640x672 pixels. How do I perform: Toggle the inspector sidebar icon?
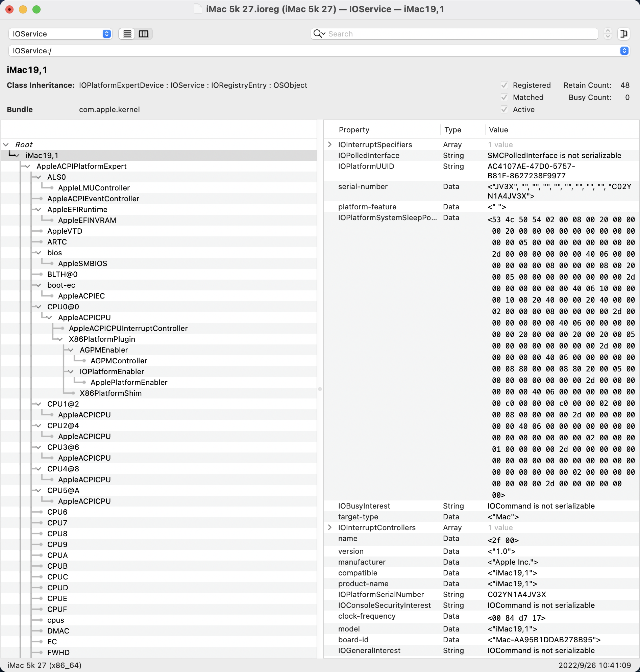[x=624, y=34]
